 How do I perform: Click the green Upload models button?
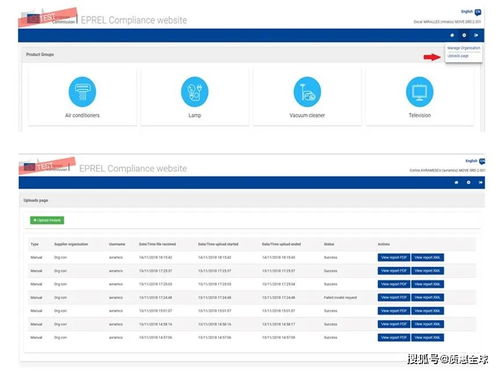(x=47, y=220)
